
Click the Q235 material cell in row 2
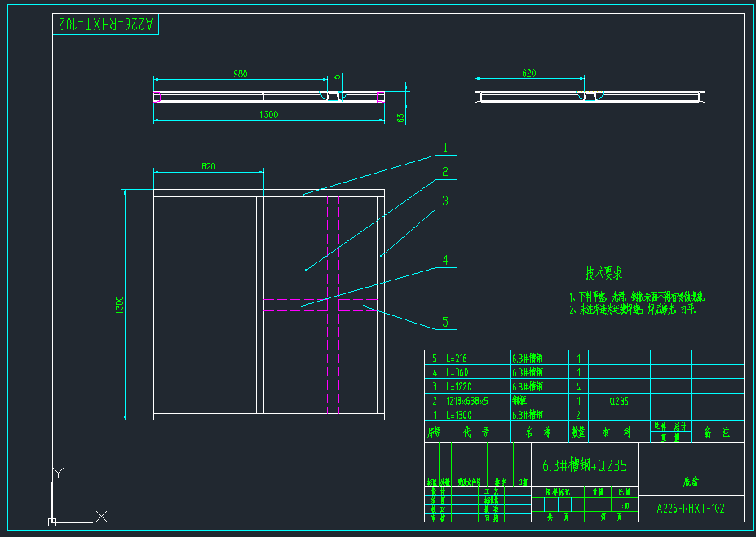pyautogui.click(x=619, y=401)
